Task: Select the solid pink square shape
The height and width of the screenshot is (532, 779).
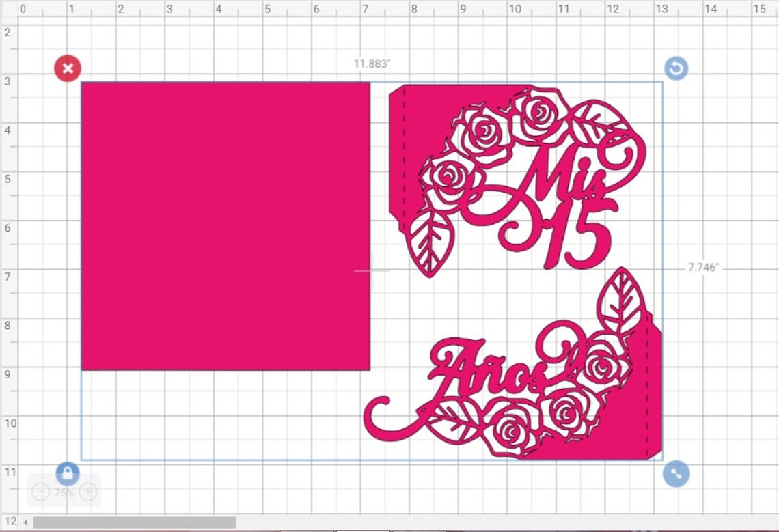Action: point(225,225)
